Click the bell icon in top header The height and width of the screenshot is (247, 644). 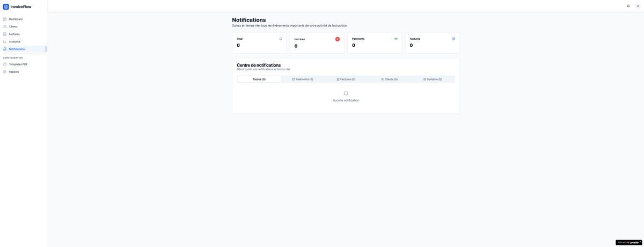628,6
